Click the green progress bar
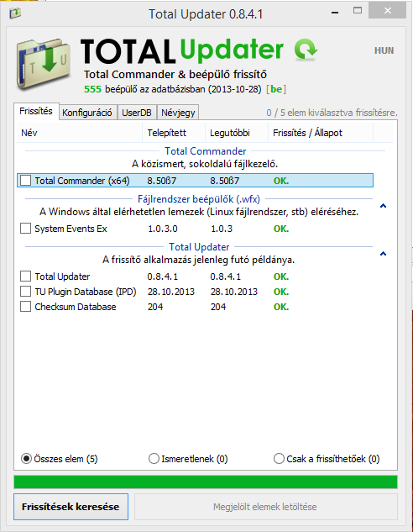 (206, 482)
